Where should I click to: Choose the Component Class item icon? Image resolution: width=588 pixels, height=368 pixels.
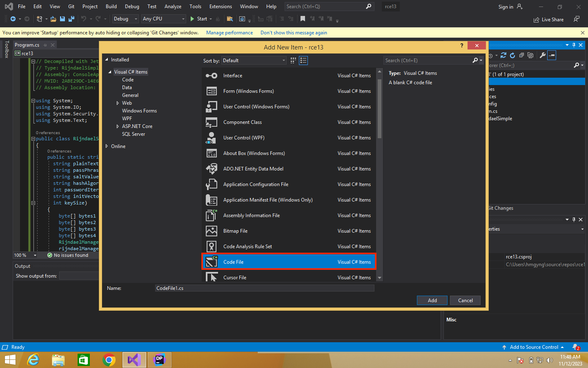click(x=212, y=122)
